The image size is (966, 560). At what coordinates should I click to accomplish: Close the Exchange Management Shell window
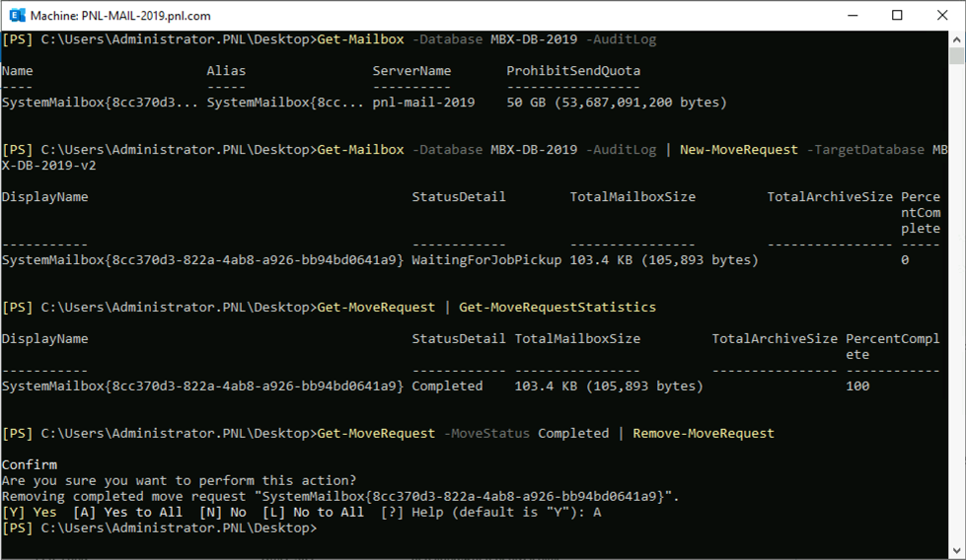click(x=941, y=16)
